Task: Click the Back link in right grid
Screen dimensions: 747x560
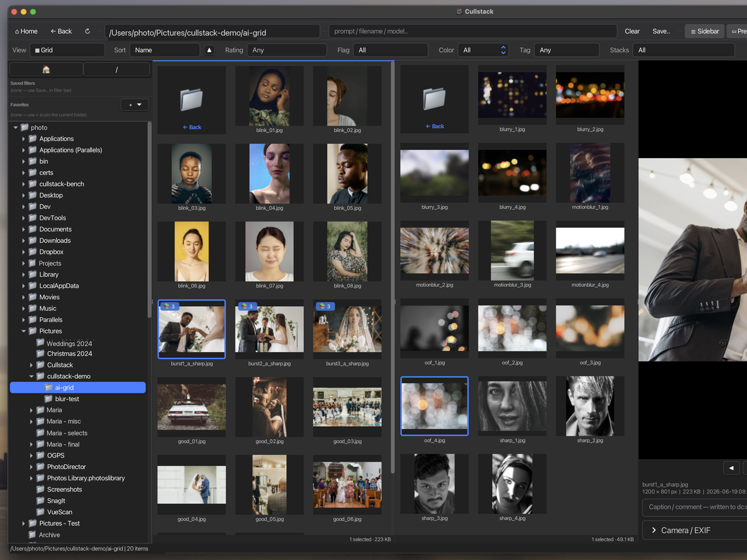Action: [x=435, y=126]
